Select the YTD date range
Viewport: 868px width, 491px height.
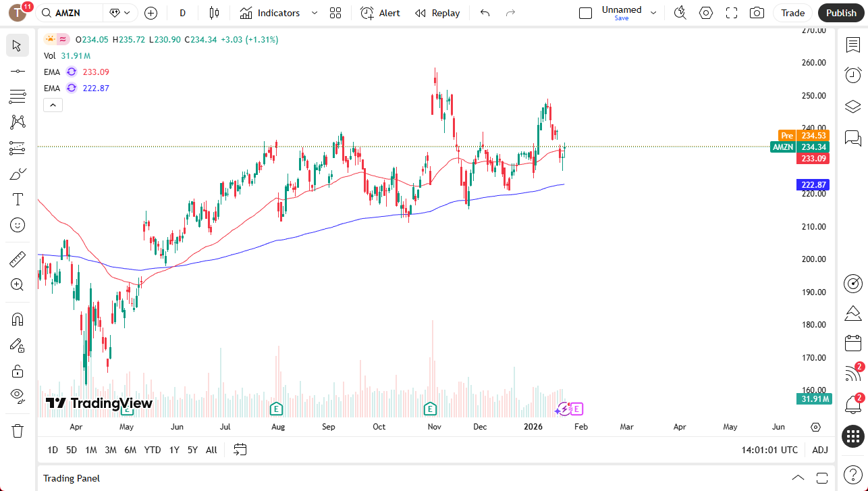[153, 450]
